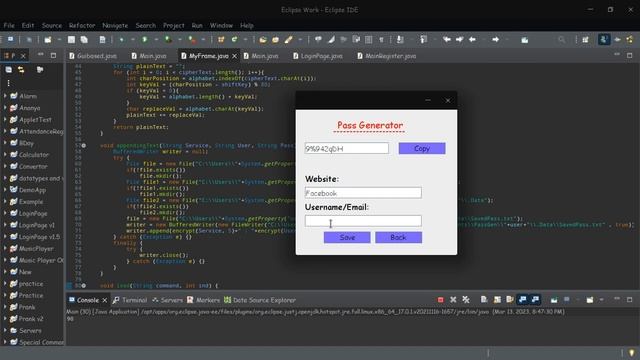The height and width of the screenshot is (360, 640).
Task: Click the Save button in the dialog
Action: pos(347,237)
